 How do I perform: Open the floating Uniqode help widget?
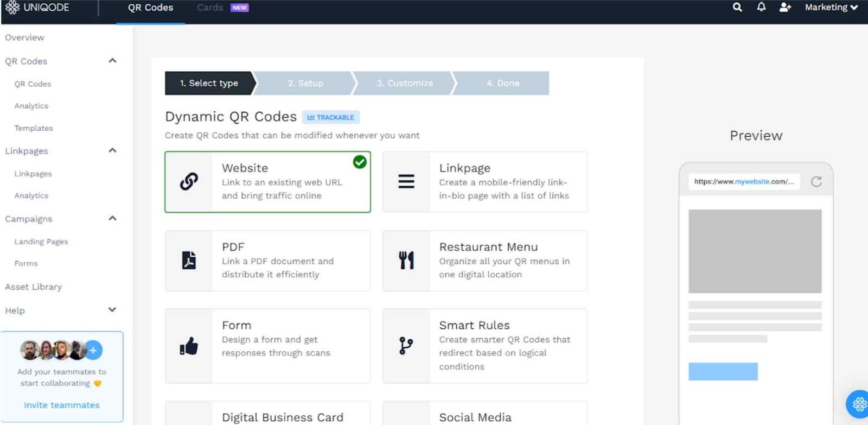(859, 404)
